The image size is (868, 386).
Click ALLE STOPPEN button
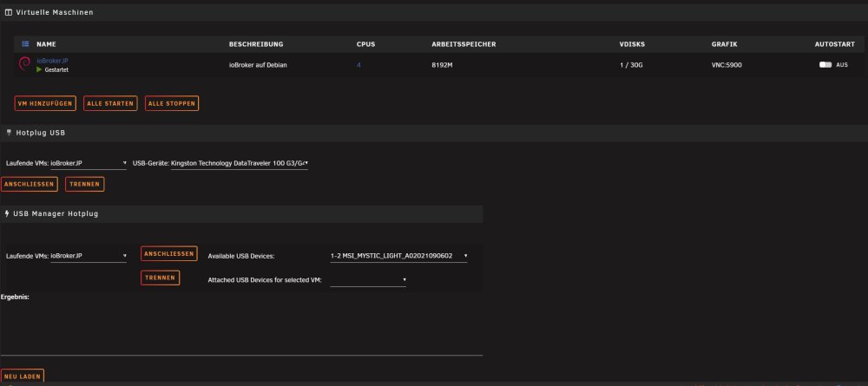[x=172, y=103]
